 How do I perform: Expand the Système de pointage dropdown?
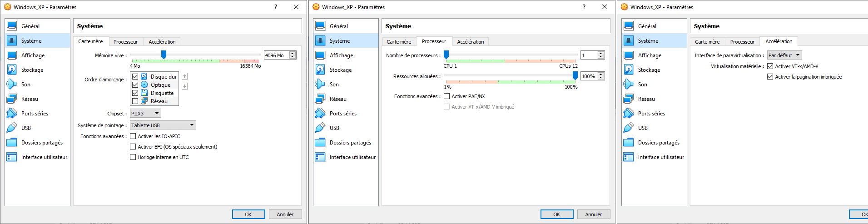click(x=163, y=125)
